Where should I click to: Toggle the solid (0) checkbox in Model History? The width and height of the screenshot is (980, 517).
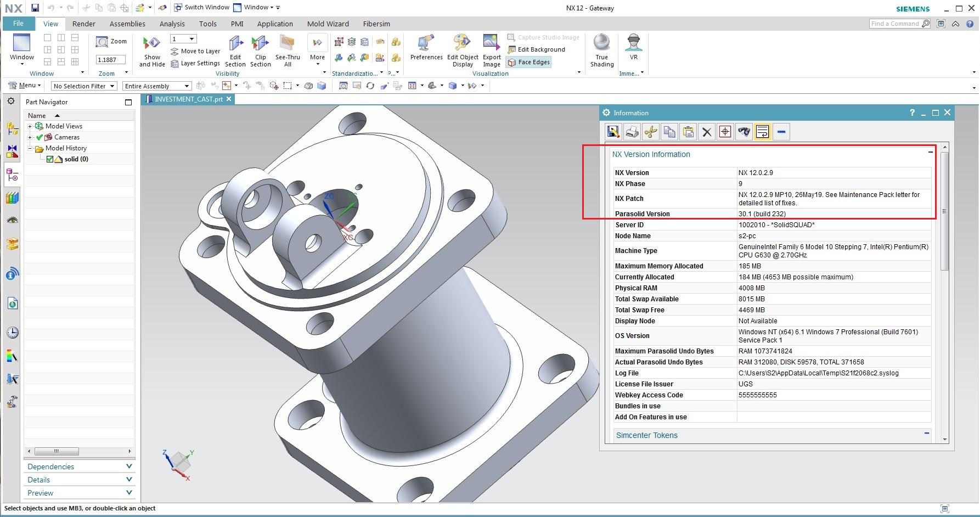[50, 159]
